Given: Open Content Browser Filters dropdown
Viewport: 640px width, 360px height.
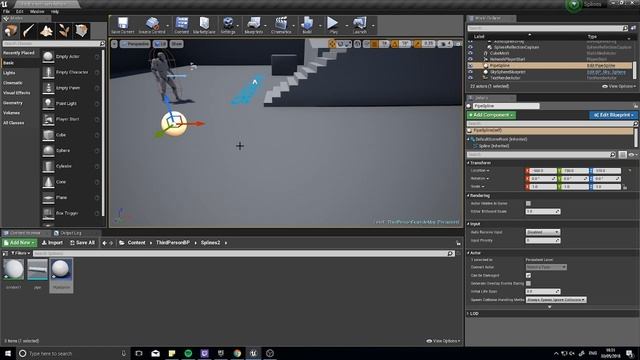Looking at the screenshot, I should 20,253.
